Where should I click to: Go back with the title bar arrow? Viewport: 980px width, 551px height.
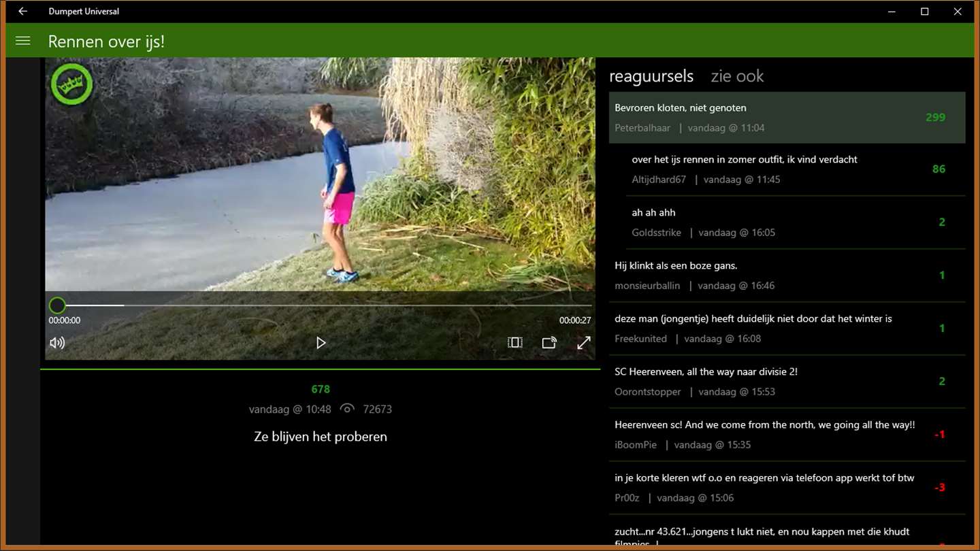[x=22, y=12]
